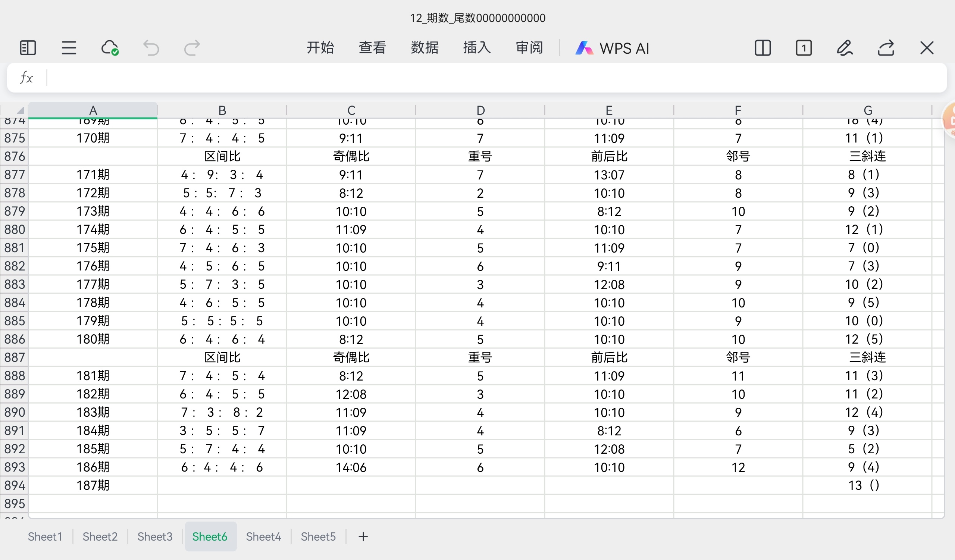This screenshot has width=955, height=560.
Task: Open the hamburger list menu icon
Action: click(69, 48)
